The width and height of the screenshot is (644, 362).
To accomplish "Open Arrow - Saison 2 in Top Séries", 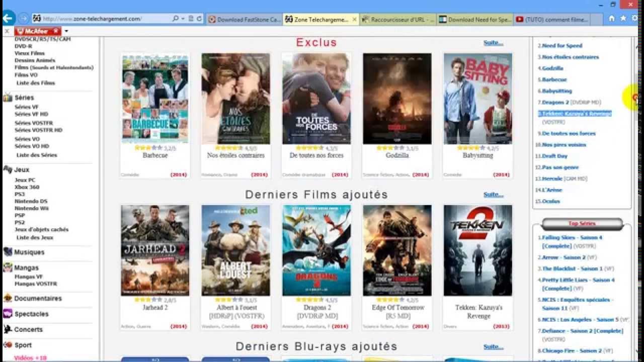I will [563, 257].
